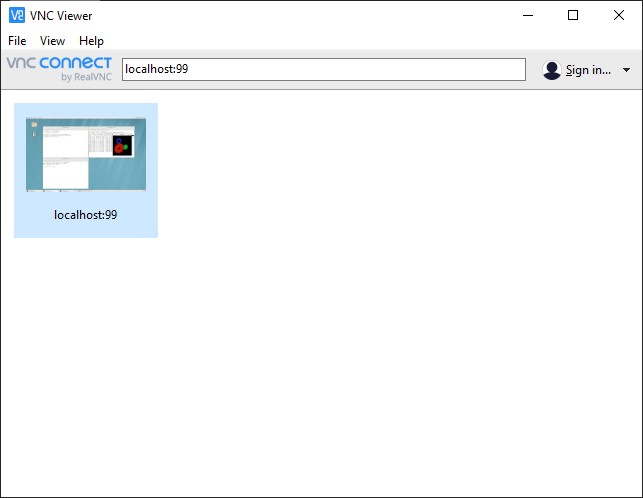Minimize the VNC Viewer window

(x=527, y=15)
